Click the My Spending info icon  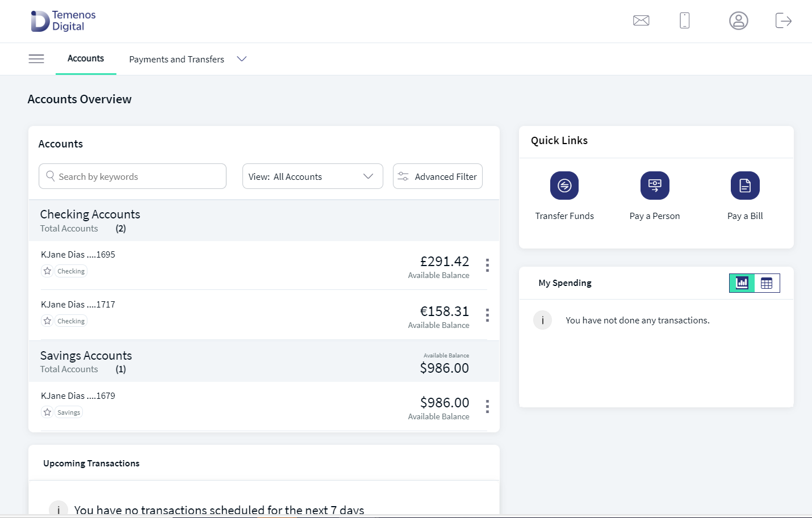543,320
